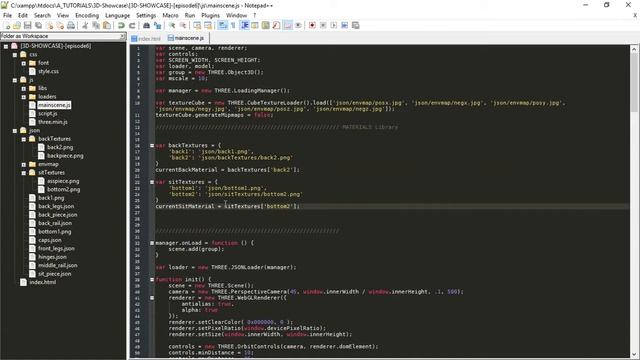Image resolution: width=640 pixels, height=360 pixels.
Task: Run macro multiple times icon
Action: click(344, 25)
